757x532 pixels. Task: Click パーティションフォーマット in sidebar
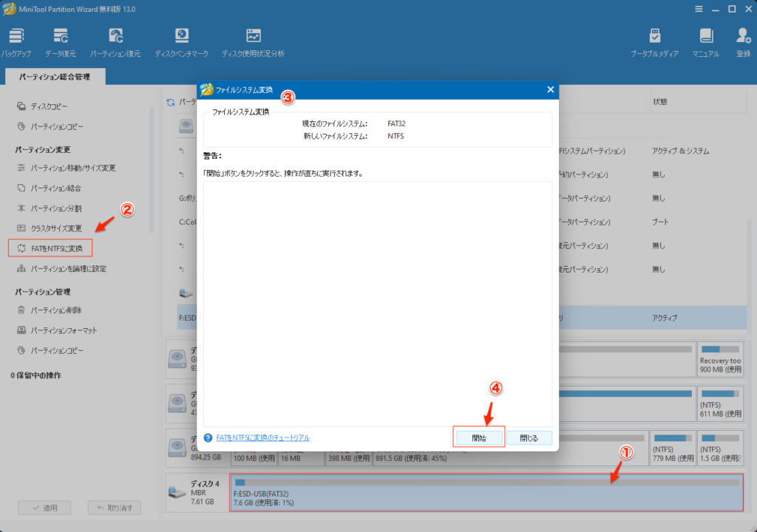64,330
